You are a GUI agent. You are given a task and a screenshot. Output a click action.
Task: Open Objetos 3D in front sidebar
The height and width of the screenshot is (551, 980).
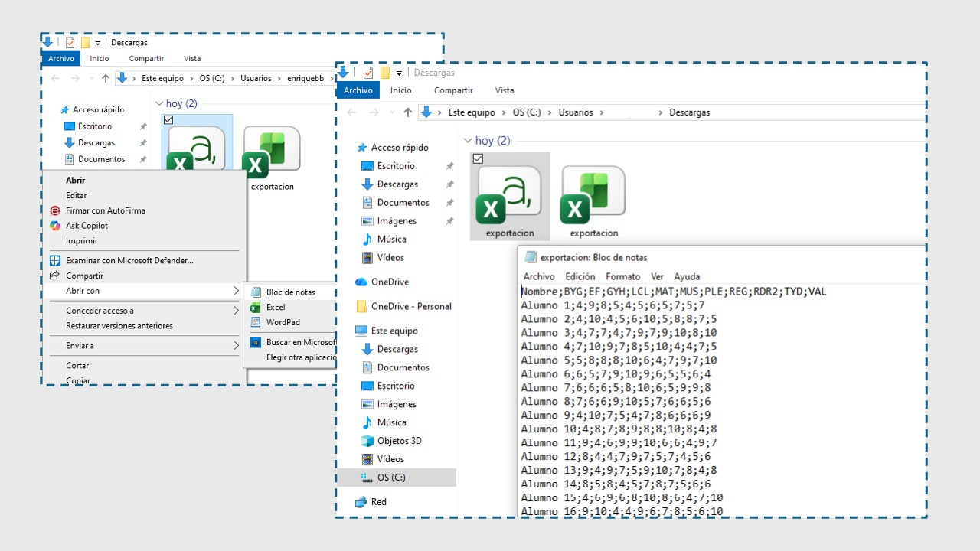(x=400, y=441)
